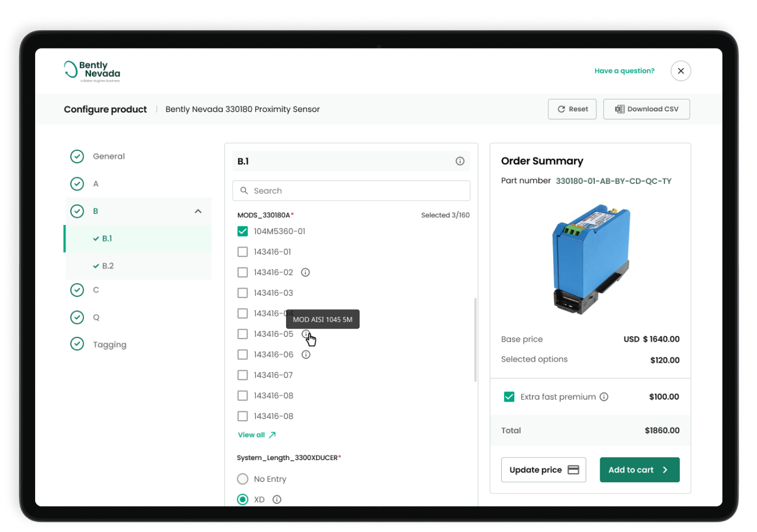Image resolution: width=757 pixels, height=532 pixels.
Task: Click the Update price button
Action: [543, 470]
